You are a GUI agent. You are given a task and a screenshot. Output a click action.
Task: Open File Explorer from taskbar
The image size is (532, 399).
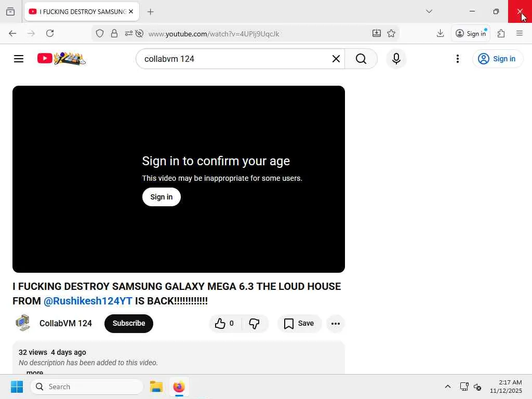156,387
